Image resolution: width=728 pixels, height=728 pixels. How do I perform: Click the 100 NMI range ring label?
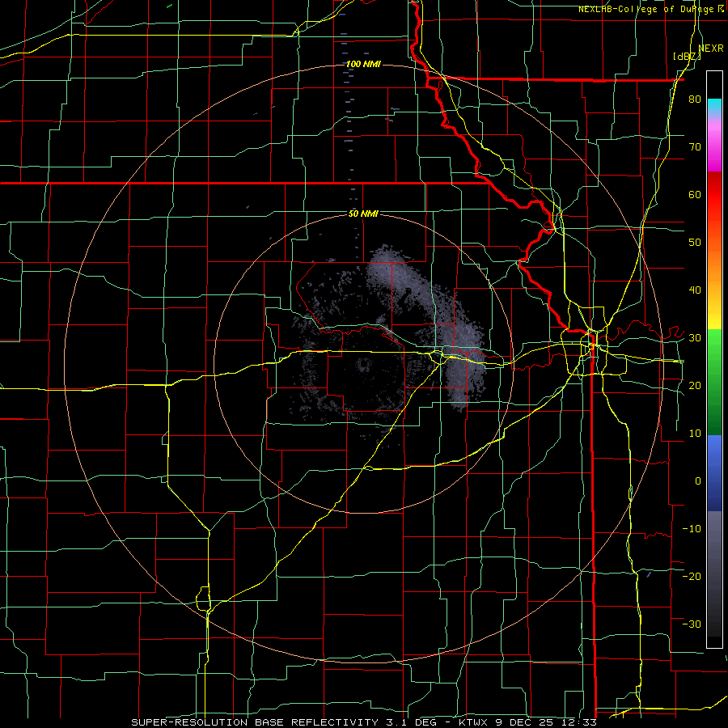[363, 64]
